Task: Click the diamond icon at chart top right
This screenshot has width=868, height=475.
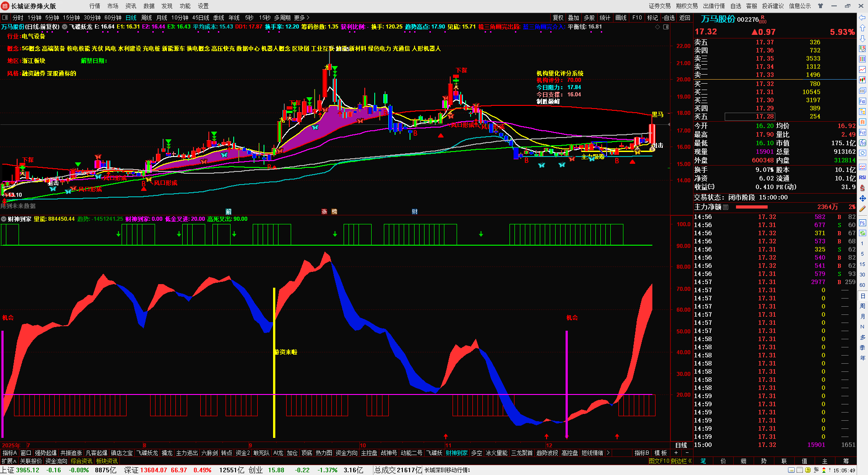Action: point(657,27)
